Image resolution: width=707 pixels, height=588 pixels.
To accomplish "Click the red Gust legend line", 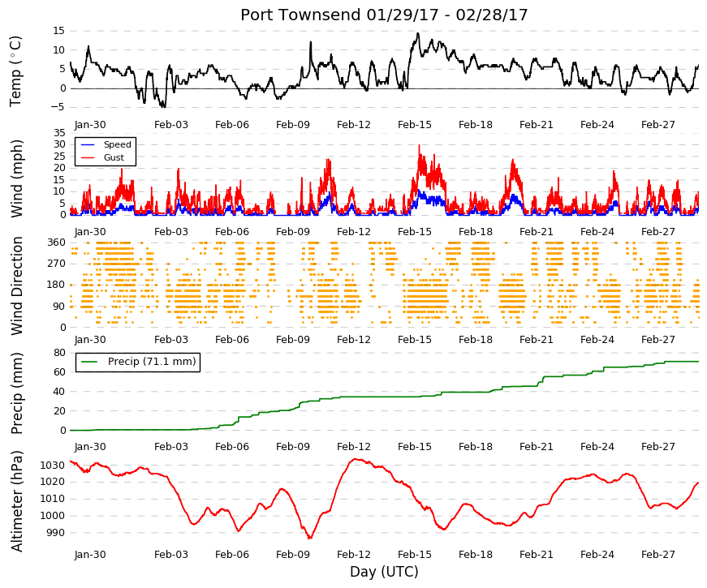I will coord(88,157).
